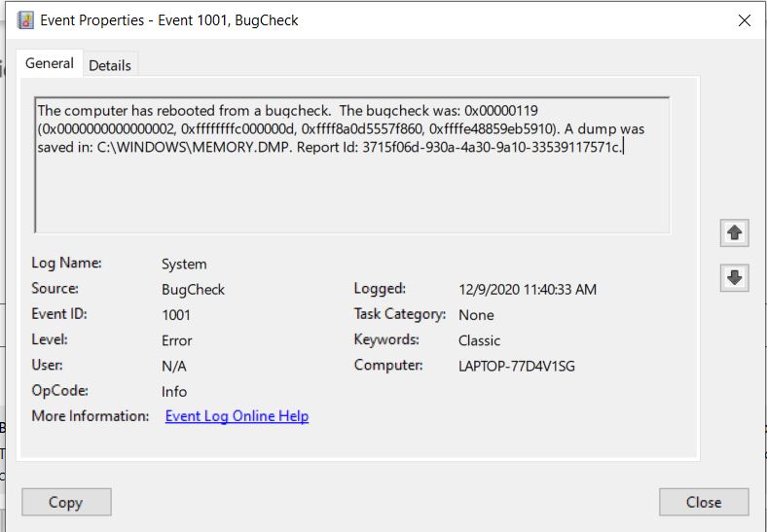Open the Details tab
Image resolution: width=767 pixels, height=532 pixels.
point(110,65)
